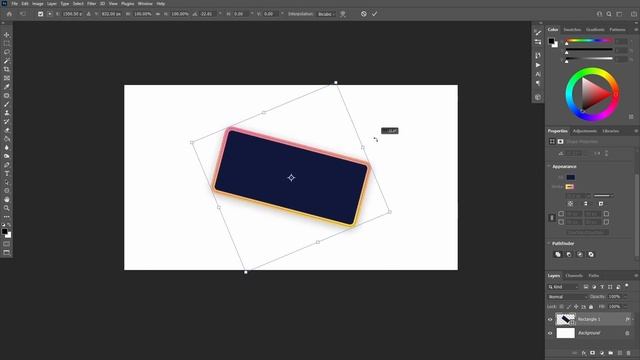Cancel the transform
Image resolution: width=640 pixels, height=360 pixels.
coord(364,14)
